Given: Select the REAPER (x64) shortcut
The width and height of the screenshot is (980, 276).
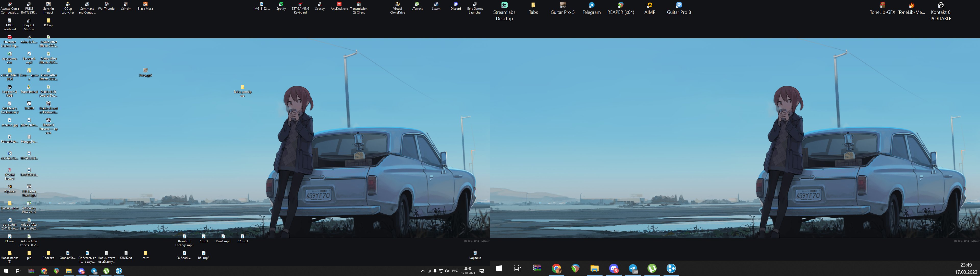Looking at the screenshot, I should (620, 8).
